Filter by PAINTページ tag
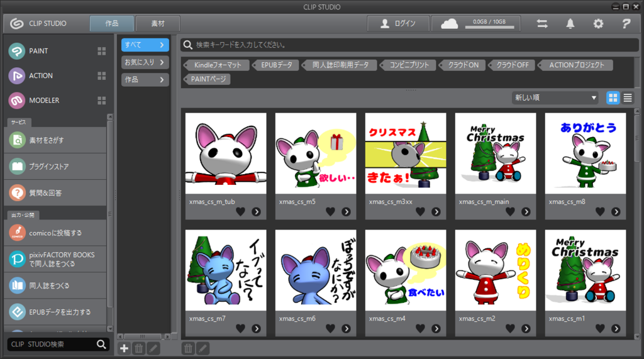This screenshot has width=644, height=359. coord(207,79)
